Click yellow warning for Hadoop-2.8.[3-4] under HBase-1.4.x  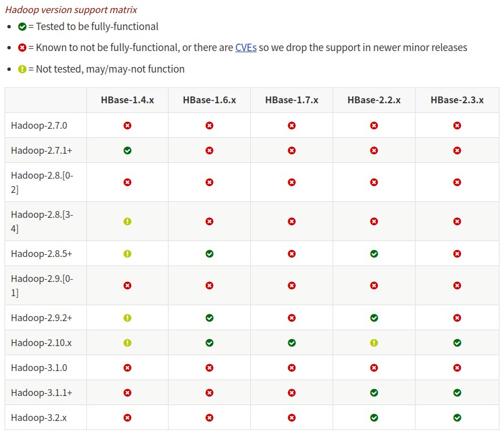127,221
